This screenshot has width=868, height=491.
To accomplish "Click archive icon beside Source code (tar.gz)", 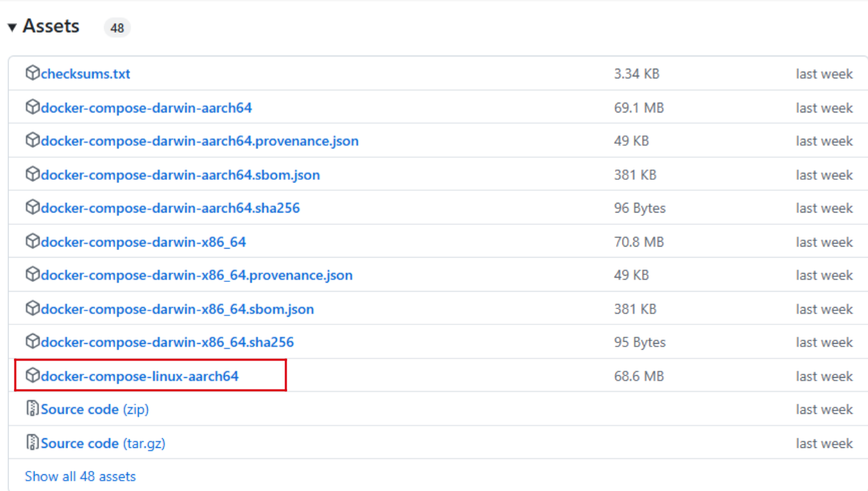I will (x=33, y=442).
